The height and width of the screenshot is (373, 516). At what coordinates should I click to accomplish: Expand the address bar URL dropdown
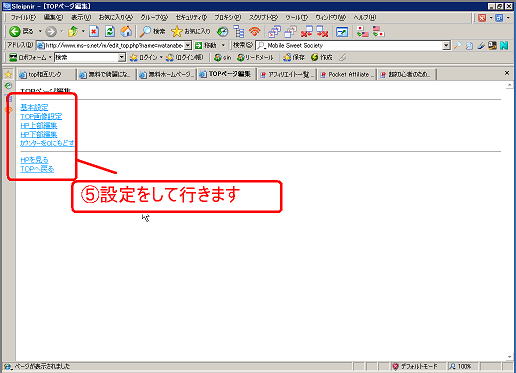coord(188,45)
